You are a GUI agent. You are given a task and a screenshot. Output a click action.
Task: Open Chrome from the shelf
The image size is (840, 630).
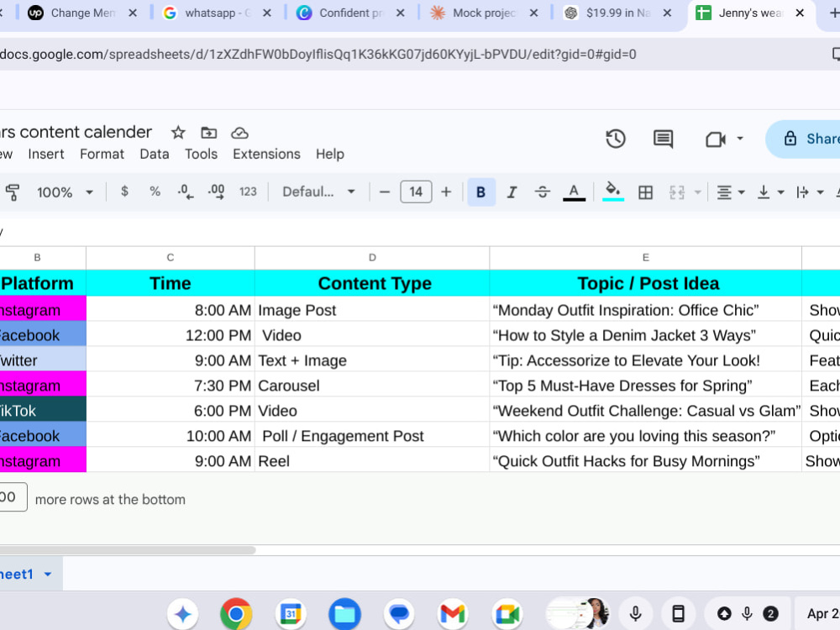tap(236, 613)
